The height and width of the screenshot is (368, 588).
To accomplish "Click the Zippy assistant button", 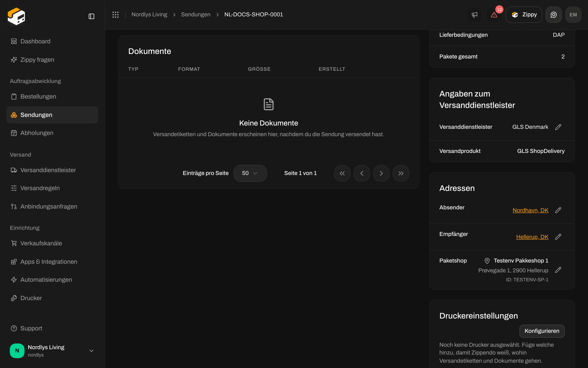I will [x=524, y=15].
